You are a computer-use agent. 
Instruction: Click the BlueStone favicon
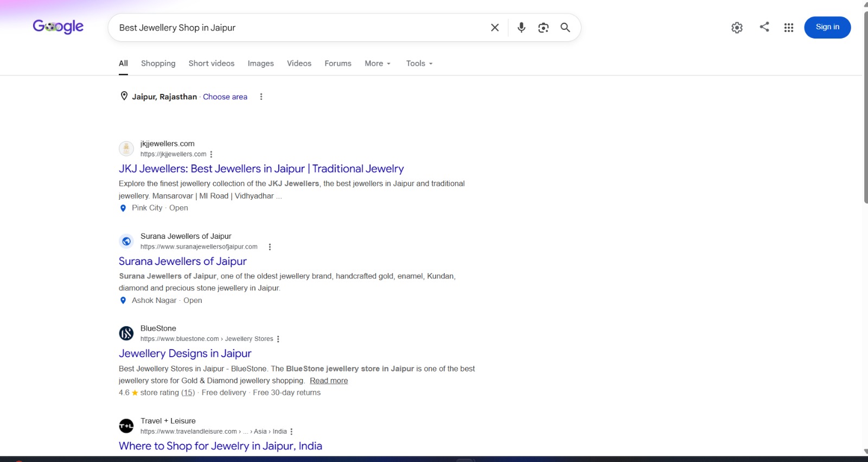[126, 333]
